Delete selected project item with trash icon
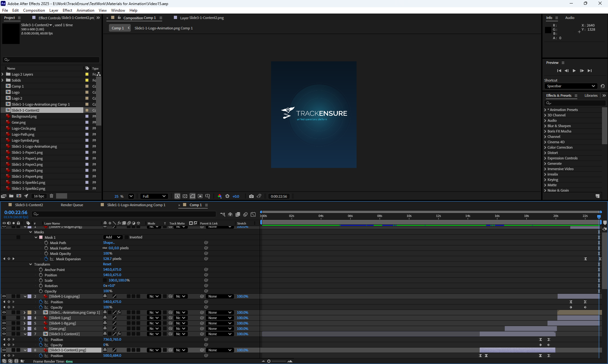This screenshot has height=364, width=608. pos(51,196)
